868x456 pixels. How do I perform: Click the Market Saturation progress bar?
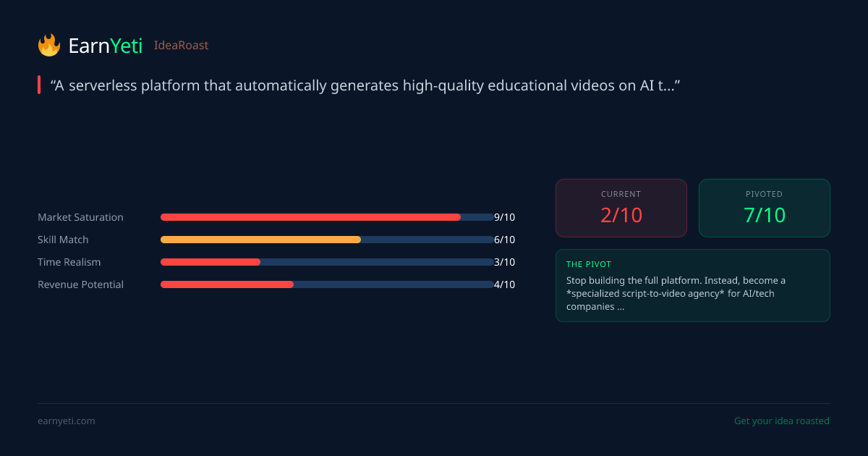point(327,217)
